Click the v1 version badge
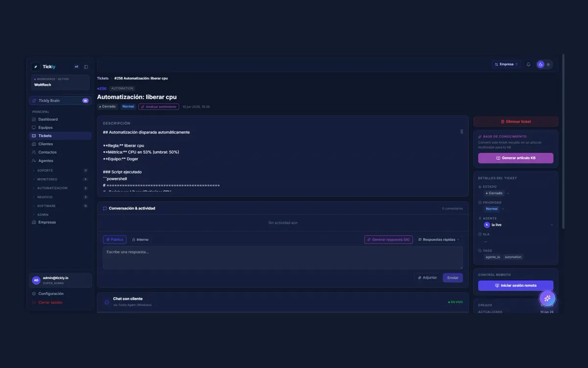The image size is (588, 368). click(76, 67)
